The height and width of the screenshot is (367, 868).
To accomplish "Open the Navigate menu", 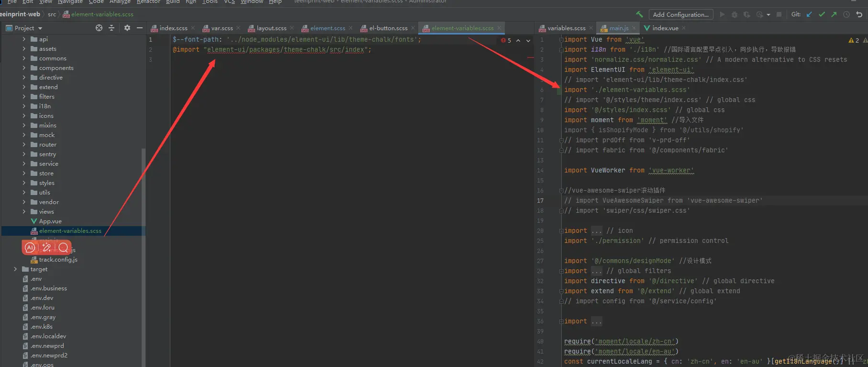I will (70, 1).
